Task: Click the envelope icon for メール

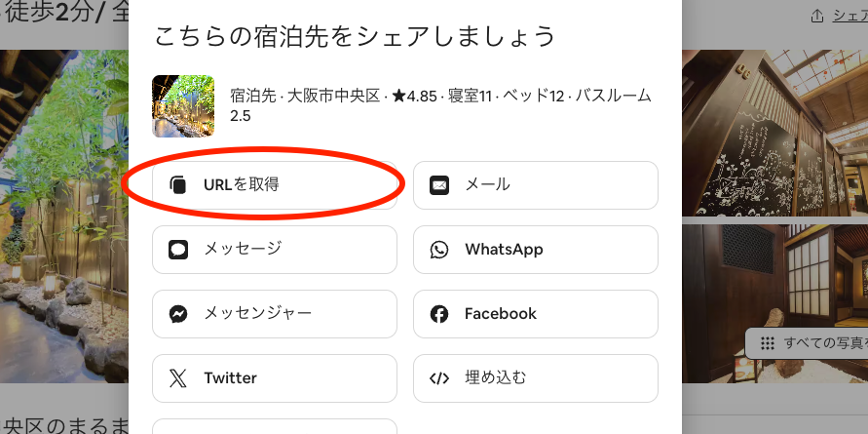Action: (439, 185)
